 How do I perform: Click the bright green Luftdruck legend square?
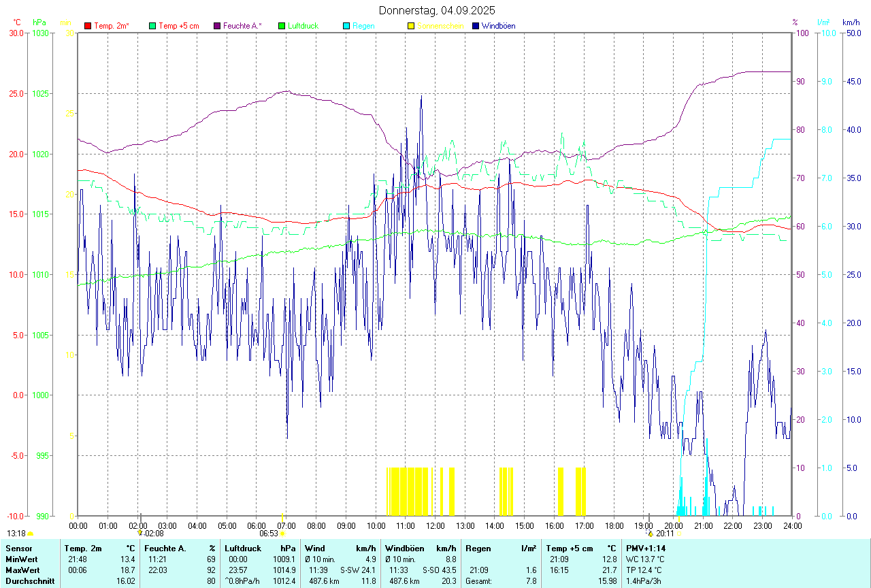[282, 26]
